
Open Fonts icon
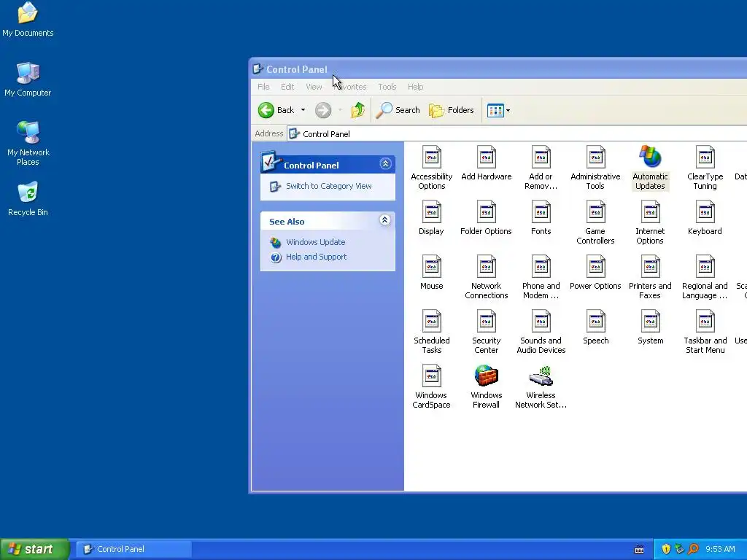click(541, 217)
